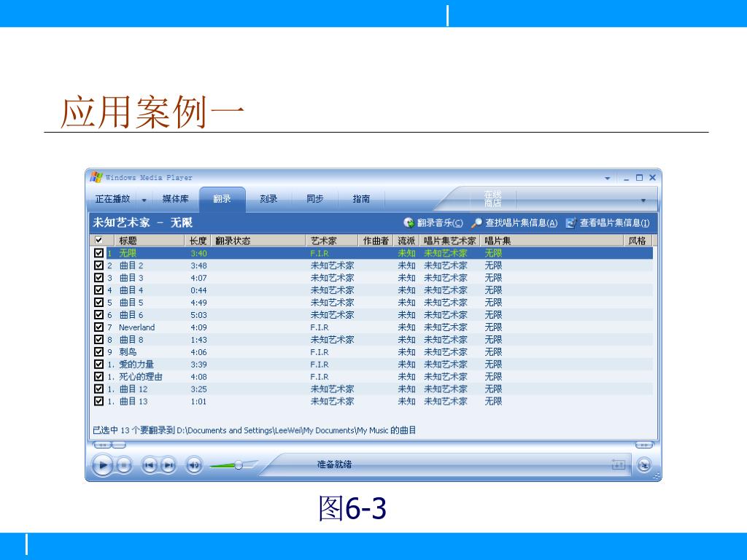Click 查看唱片集信息(I) button
Image resolution: width=747 pixels, height=560 pixels.
point(608,222)
